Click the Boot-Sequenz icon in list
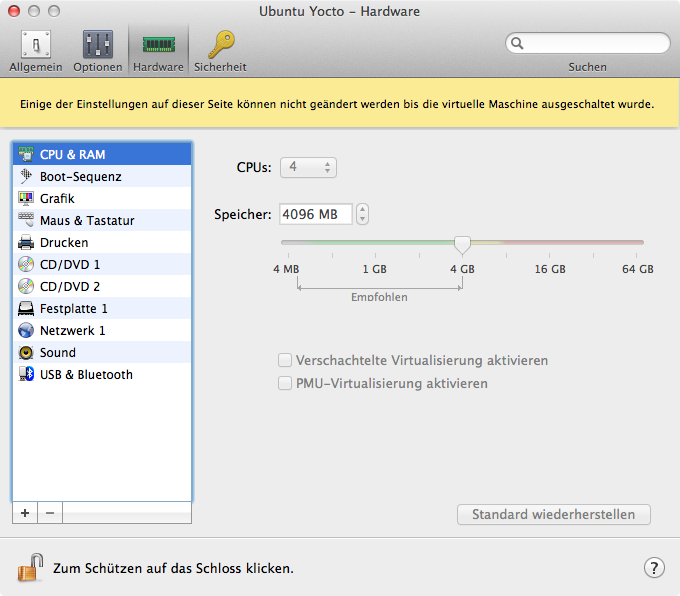Screen dimensions: 680x596 coord(26,176)
